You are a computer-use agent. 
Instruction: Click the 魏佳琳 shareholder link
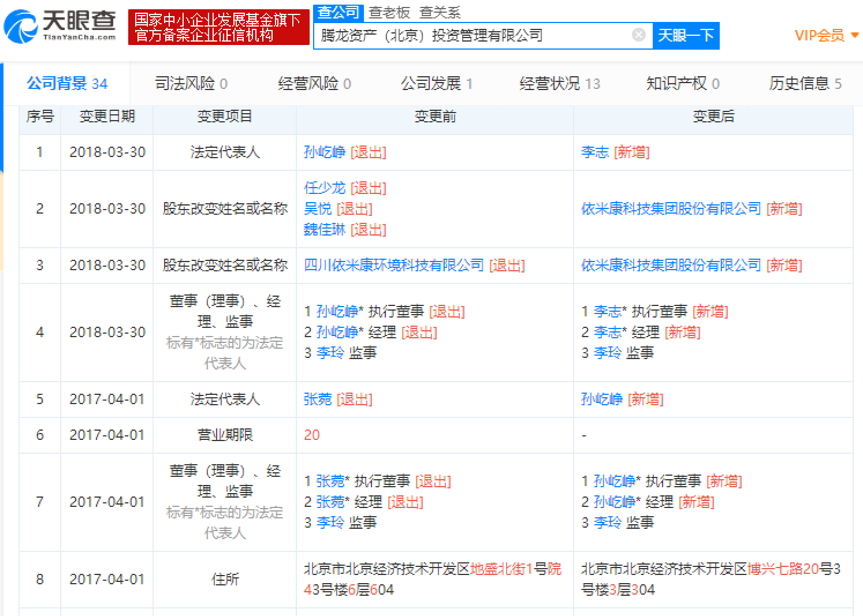325,230
